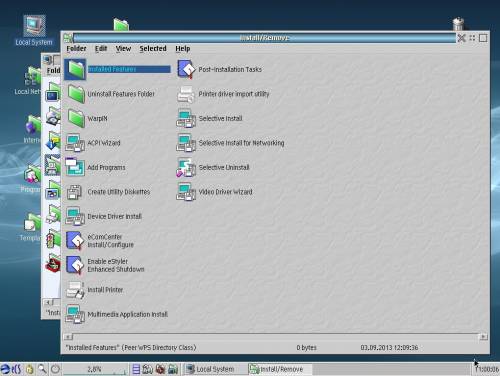Screen dimensions: 500x376
Task: Click the WarpIN label text
Action: tap(97, 118)
